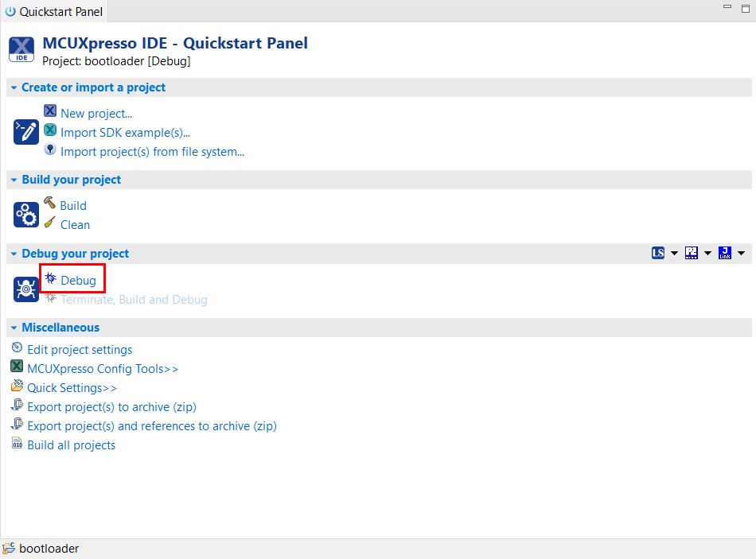Collapse the 'Build your project' section
The width and height of the screenshot is (756, 559).
(14, 180)
